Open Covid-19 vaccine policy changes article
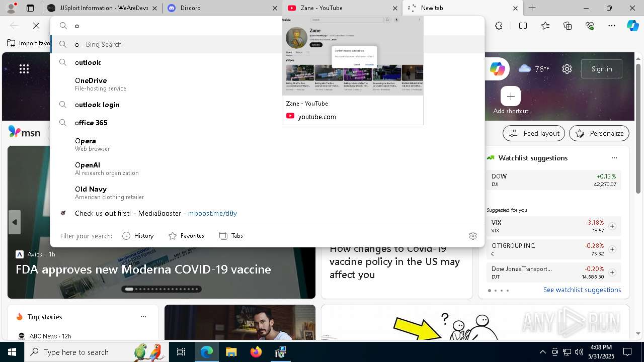644x362 pixels. (x=395, y=261)
